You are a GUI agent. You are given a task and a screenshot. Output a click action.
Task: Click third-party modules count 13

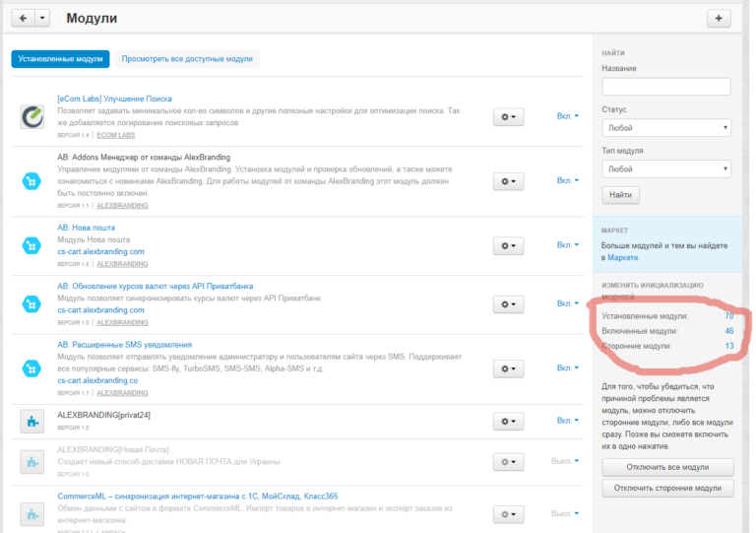(729, 346)
